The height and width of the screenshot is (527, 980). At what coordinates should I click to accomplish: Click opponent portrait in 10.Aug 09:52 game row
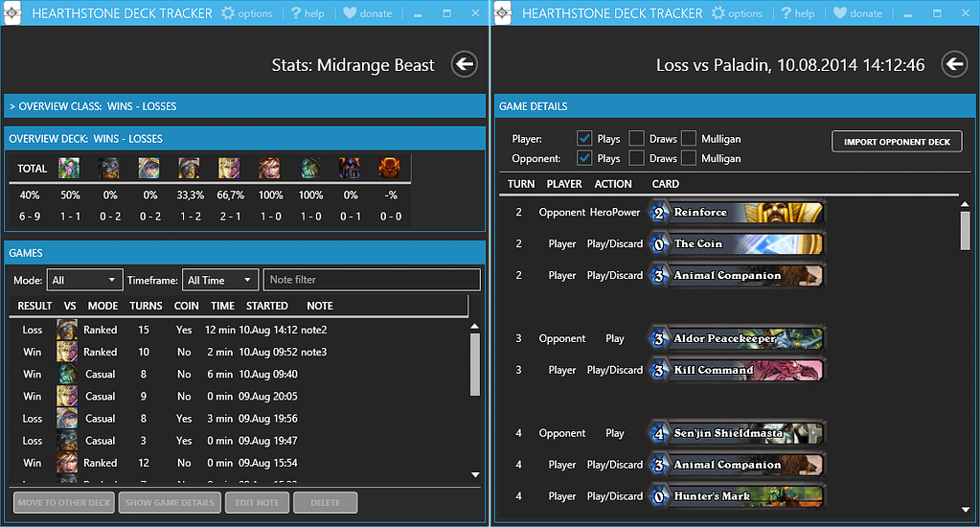67,352
